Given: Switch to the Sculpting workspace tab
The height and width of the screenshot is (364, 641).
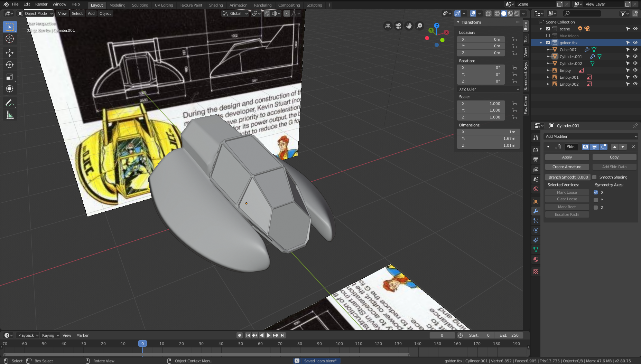Looking at the screenshot, I should pyautogui.click(x=140, y=5).
